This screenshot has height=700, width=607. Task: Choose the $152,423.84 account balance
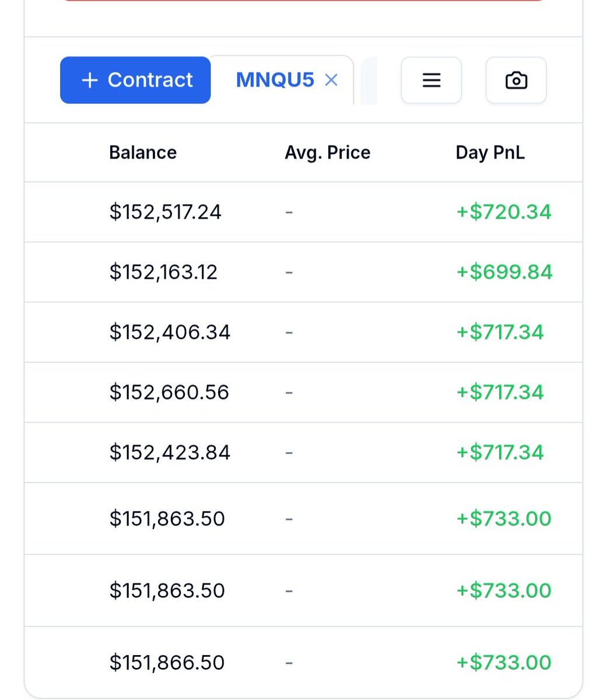[170, 452]
